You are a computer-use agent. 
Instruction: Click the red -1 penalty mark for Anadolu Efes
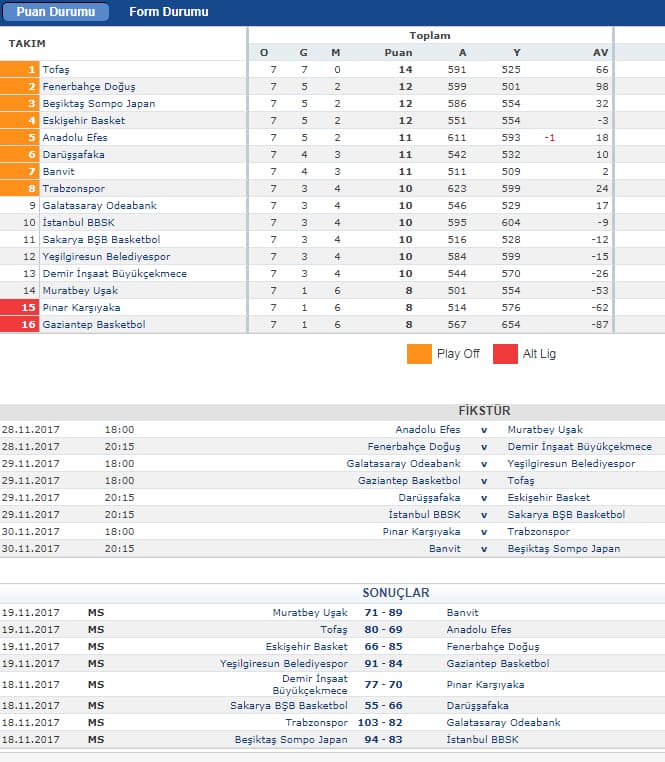click(x=549, y=138)
